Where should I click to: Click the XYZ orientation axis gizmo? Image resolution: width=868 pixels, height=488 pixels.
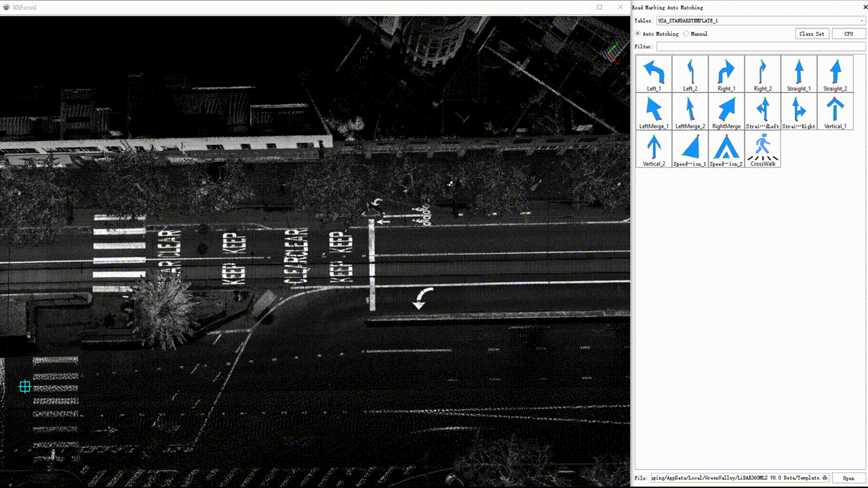pos(612,54)
